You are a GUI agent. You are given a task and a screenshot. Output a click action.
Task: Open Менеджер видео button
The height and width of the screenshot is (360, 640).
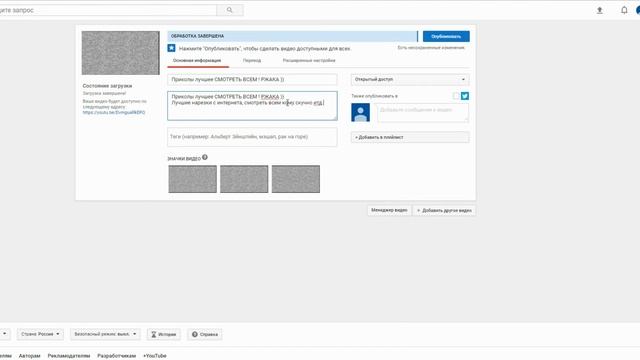pos(389,210)
